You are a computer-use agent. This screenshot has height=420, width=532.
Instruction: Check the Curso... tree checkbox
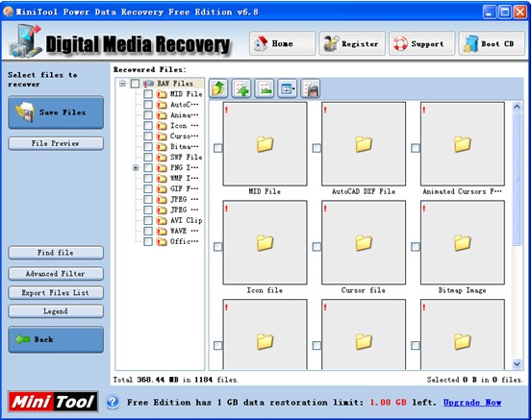[x=148, y=136]
